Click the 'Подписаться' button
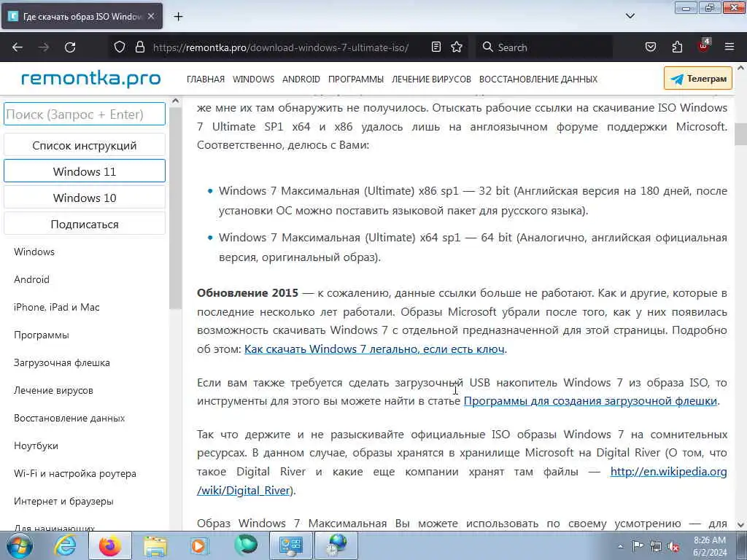This screenshot has width=747, height=560. click(x=85, y=225)
